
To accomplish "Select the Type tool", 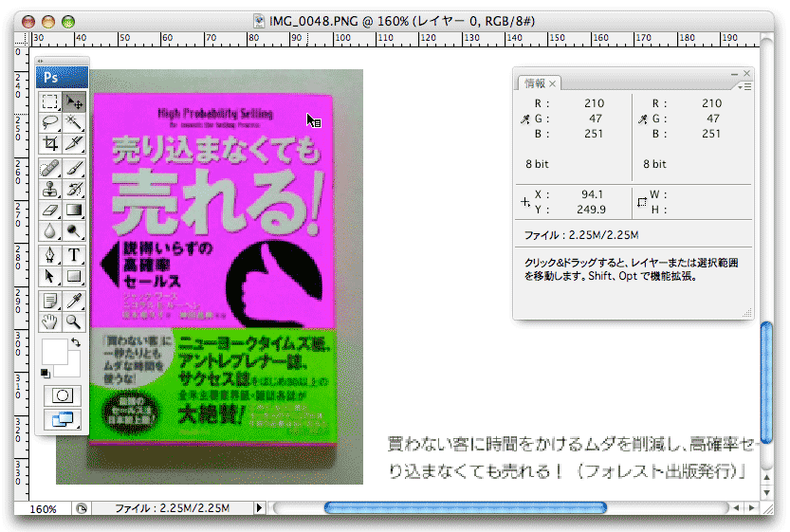I will [74, 255].
